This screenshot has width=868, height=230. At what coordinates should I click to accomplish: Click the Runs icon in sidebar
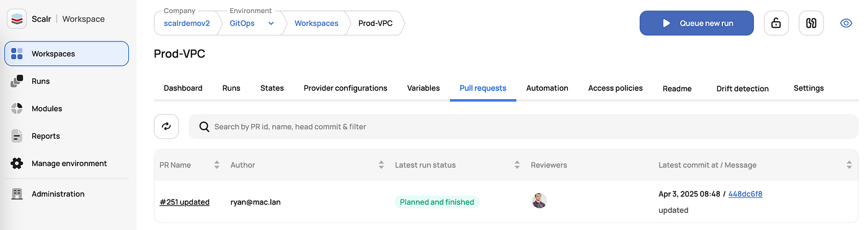pos(17,81)
